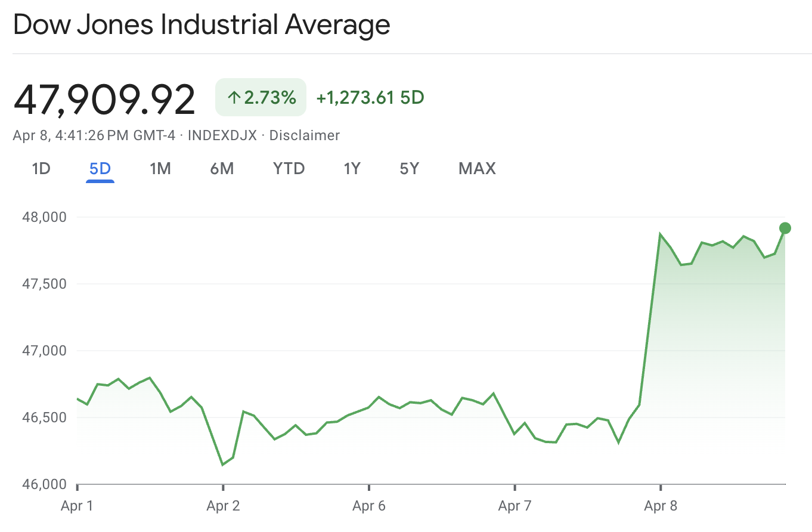View the 1Y performance chart
The width and height of the screenshot is (812, 532).
pyautogui.click(x=352, y=169)
